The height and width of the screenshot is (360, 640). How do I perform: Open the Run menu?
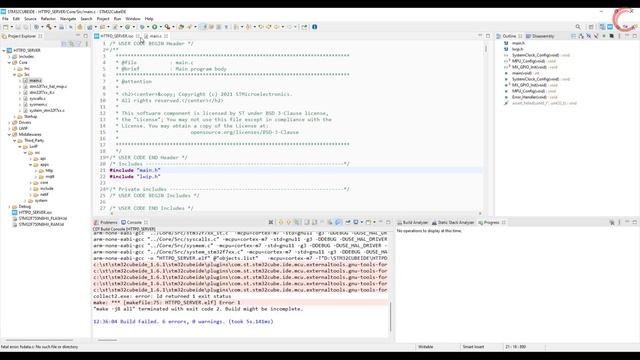click(118, 19)
